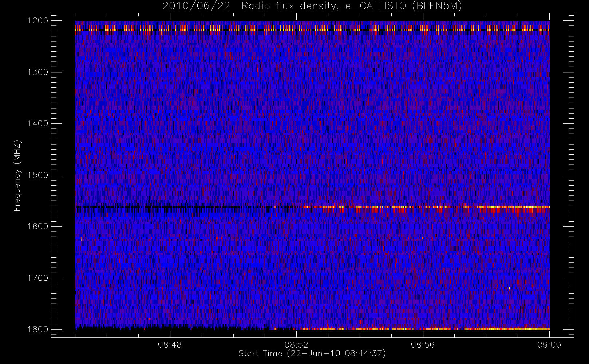Click the '08:56' time axis label
The height and width of the screenshot is (364, 589).
(423, 345)
